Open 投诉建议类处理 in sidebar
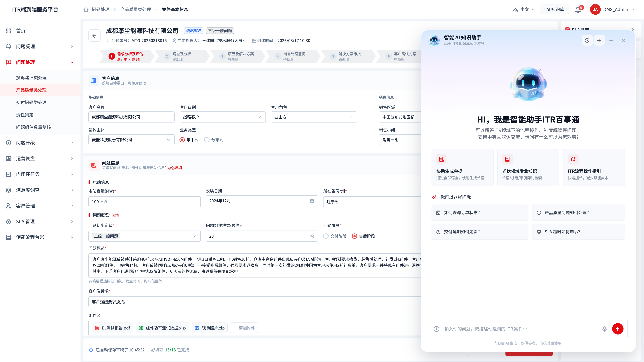644x362 pixels. tap(31, 77)
